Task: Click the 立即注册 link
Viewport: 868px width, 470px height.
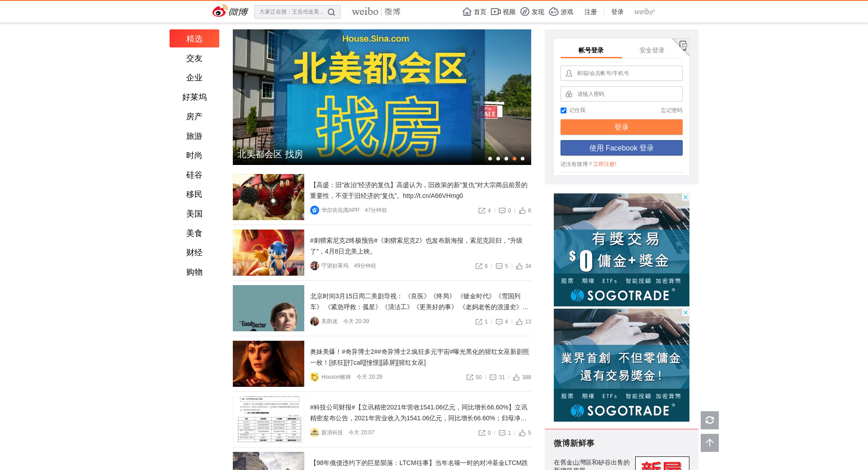Action: pos(604,164)
